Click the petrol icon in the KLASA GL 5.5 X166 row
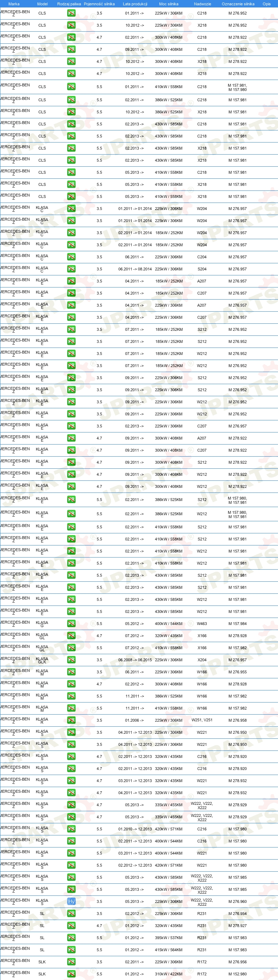This screenshot has width=278, height=980. [x=71, y=648]
